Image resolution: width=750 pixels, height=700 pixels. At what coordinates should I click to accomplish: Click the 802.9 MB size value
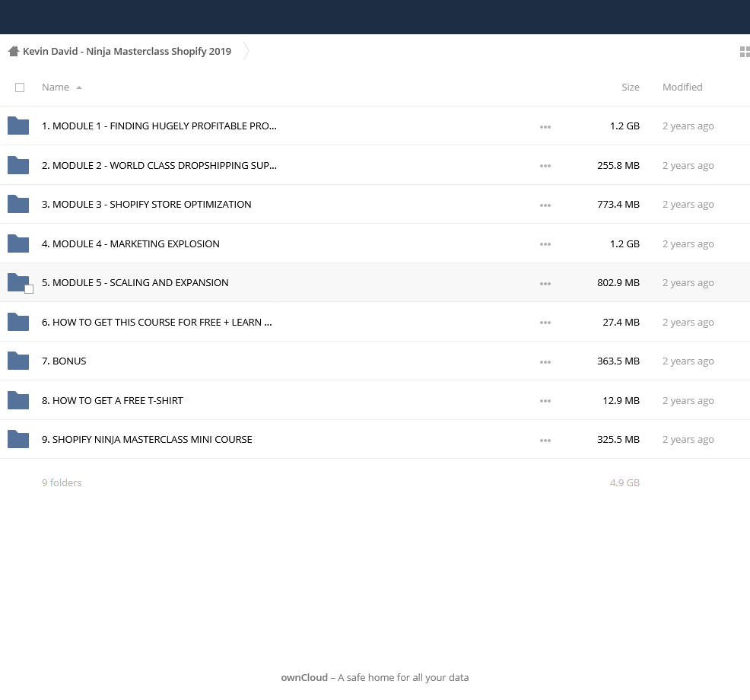[618, 283]
